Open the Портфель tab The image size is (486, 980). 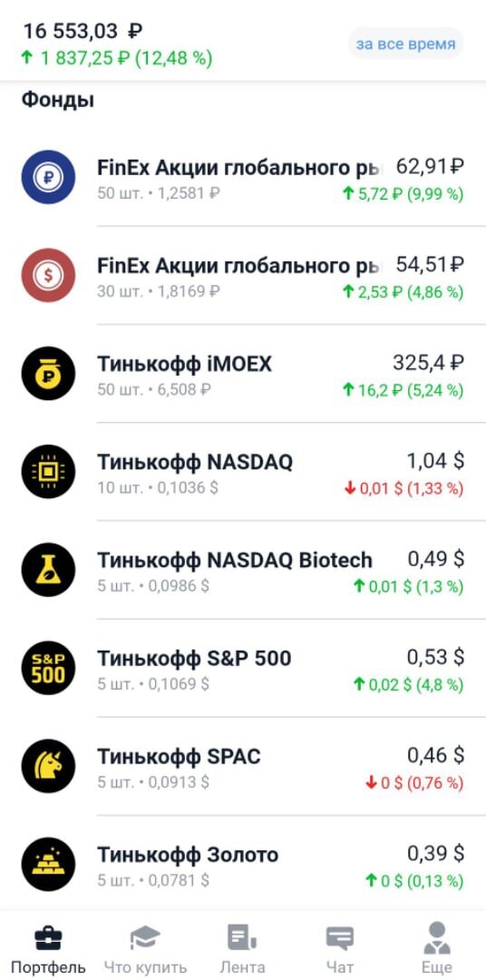48,949
